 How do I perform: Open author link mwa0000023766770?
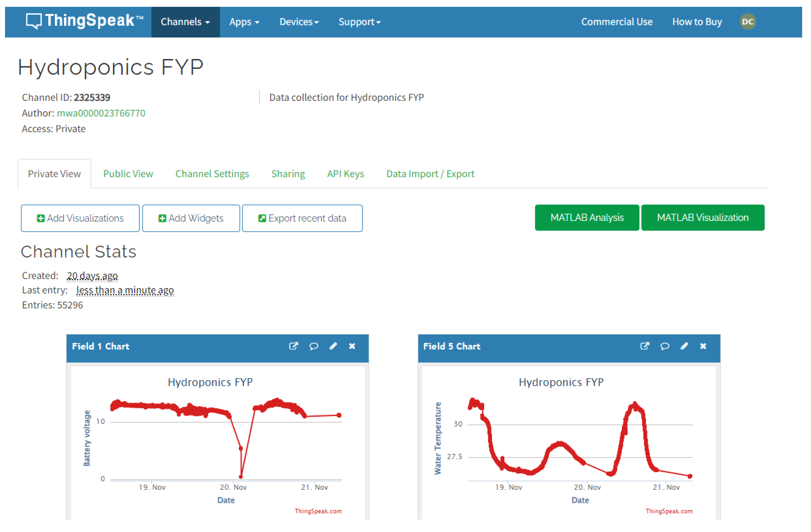pyautogui.click(x=101, y=113)
